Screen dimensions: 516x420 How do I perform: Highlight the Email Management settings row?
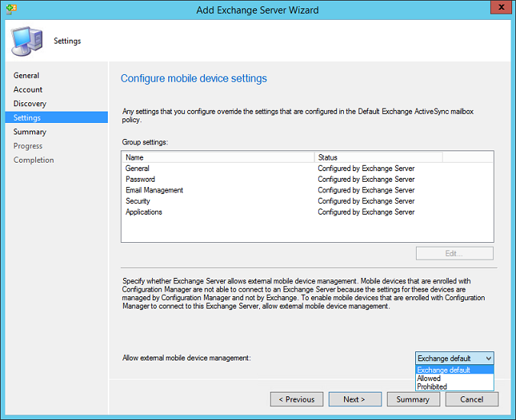[x=154, y=190]
